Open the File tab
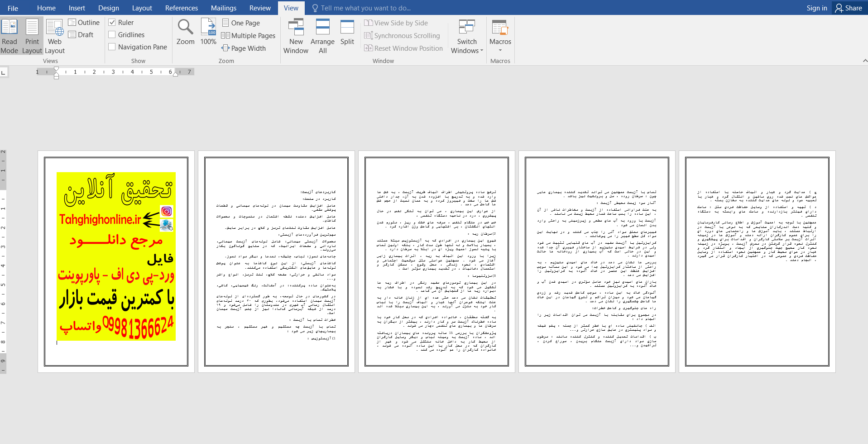The image size is (868, 444). (13, 8)
